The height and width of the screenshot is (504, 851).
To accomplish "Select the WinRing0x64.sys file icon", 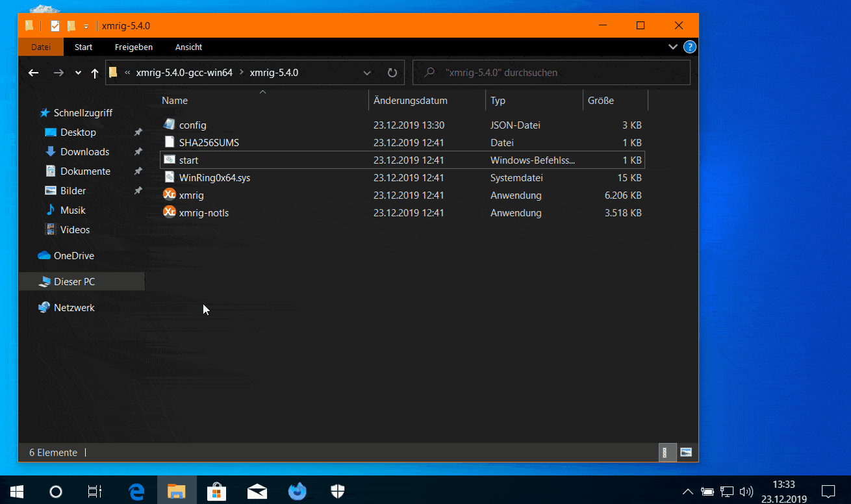I will click(x=170, y=177).
